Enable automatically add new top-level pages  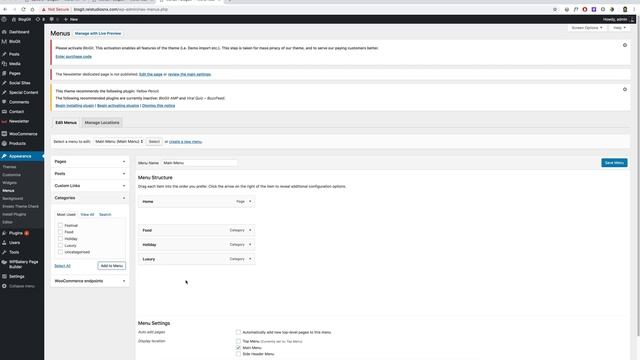(238, 332)
